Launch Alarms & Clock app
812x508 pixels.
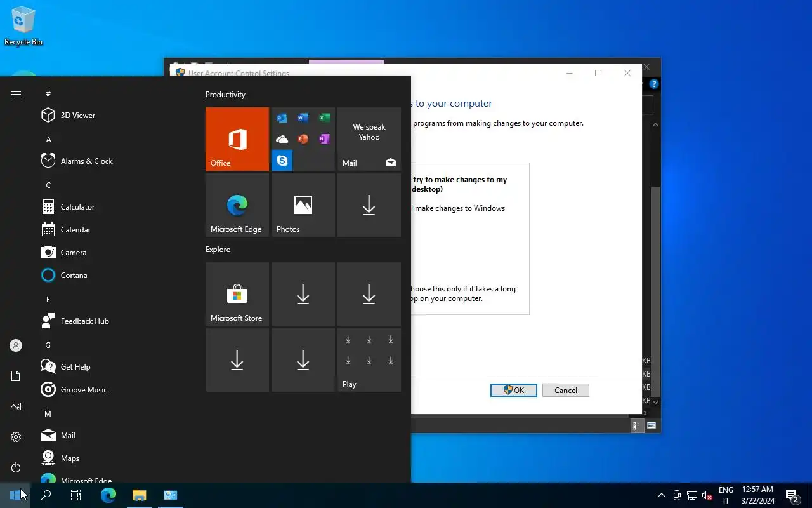[114, 161]
